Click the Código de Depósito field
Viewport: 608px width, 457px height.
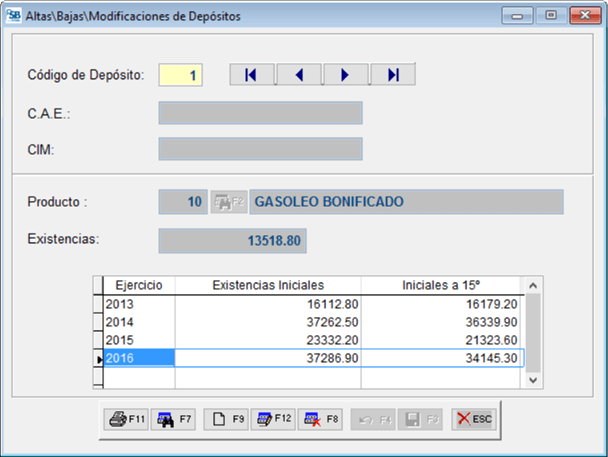tap(181, 75)
